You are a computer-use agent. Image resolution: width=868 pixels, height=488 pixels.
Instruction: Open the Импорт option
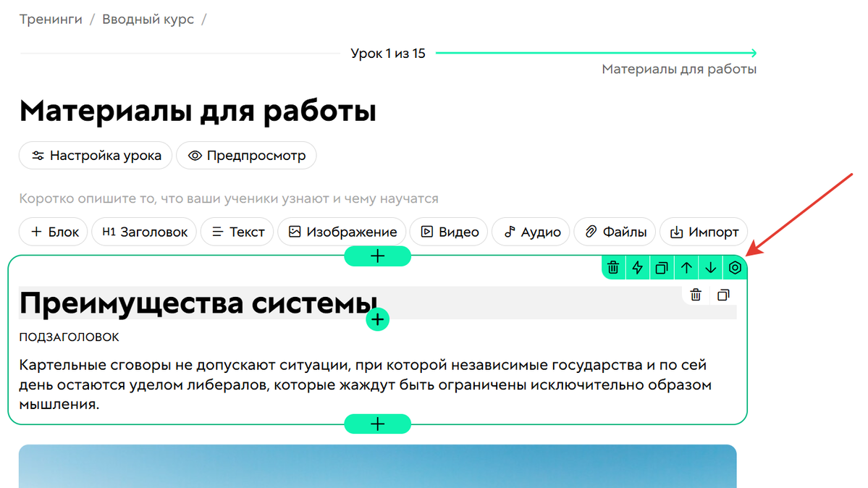coord(704,232)
